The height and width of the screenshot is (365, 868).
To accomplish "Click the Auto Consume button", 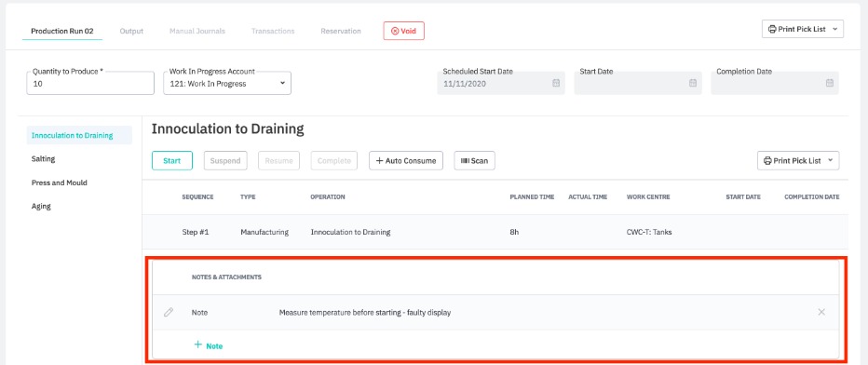I will point(406,160).
